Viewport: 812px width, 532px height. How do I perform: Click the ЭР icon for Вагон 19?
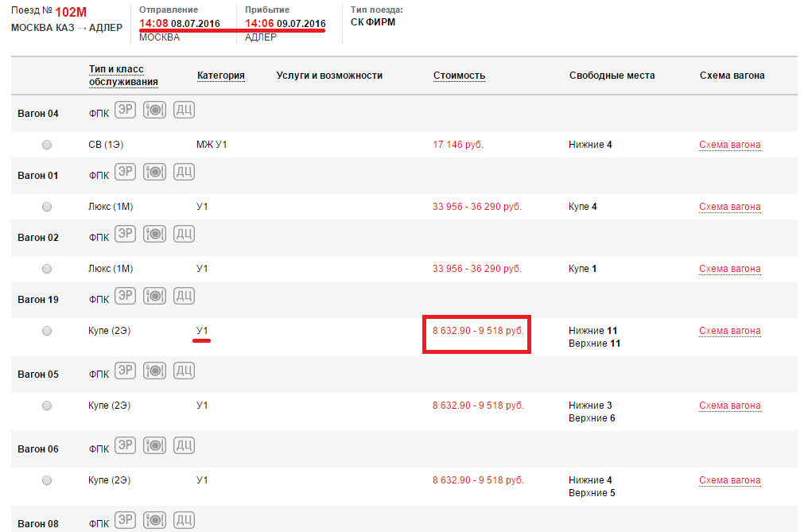point(126,297)
